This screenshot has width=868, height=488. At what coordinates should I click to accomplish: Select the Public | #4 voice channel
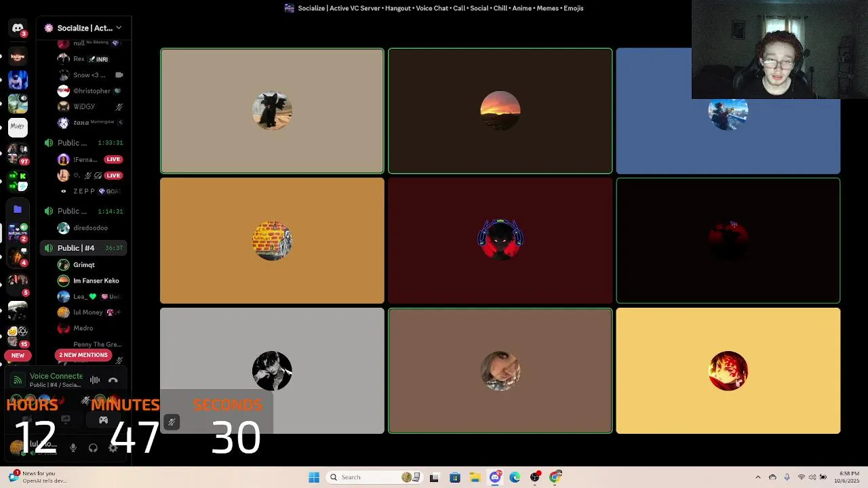pos(83,248)
